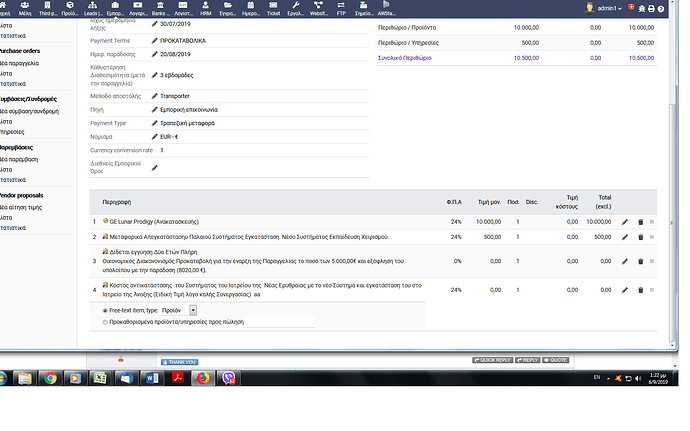
Task: Open new contract/subscription sidebar link
Action: pyautogui.click(x=29, y=111)
